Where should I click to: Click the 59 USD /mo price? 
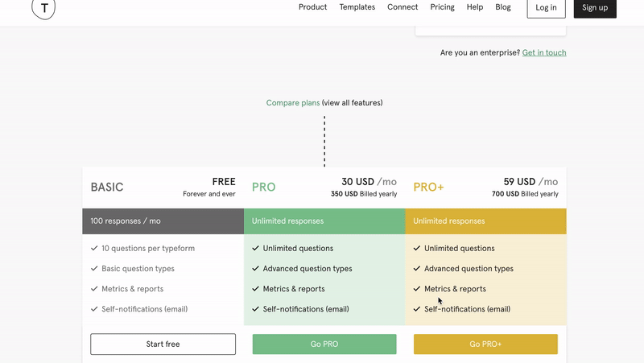coord(530,182)
